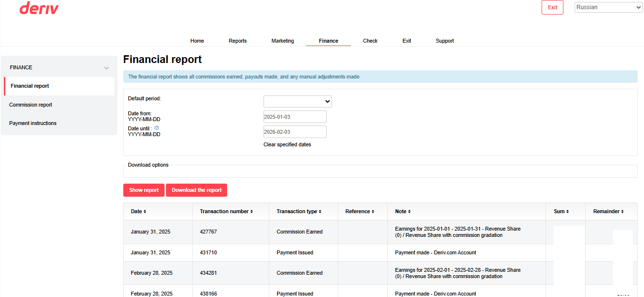This screenshot has height=297, width=644.
Task: Click the Deriv logo
Action: 39,8
